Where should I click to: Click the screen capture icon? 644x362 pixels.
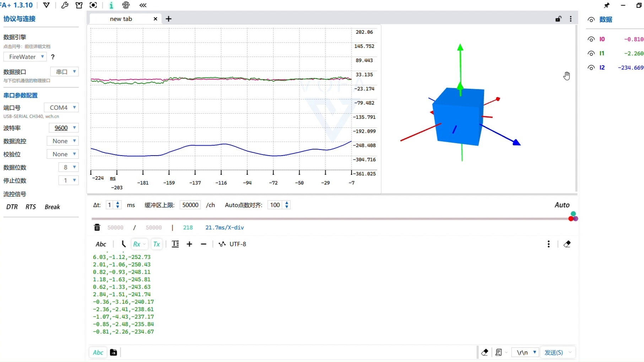tap(93, 5)
